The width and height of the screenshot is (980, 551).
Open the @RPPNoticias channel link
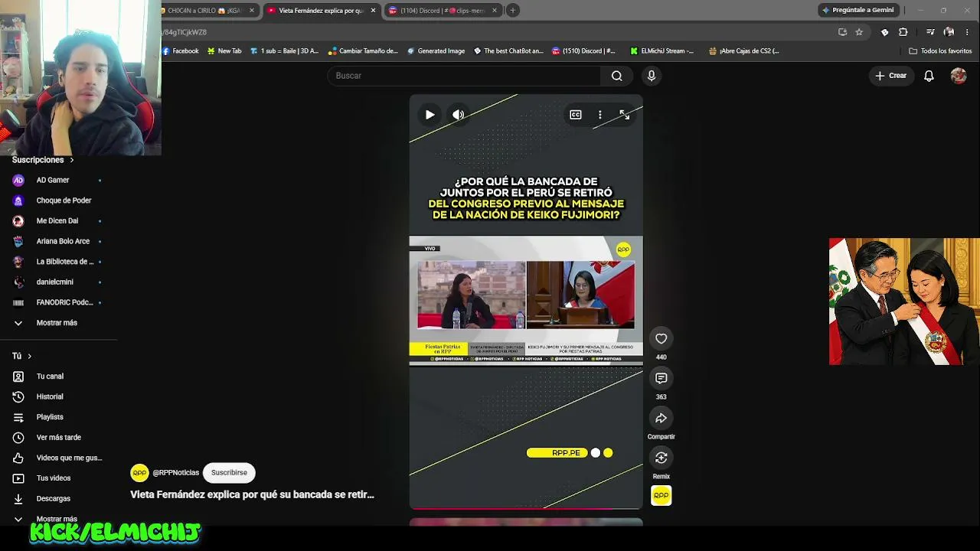175,473
